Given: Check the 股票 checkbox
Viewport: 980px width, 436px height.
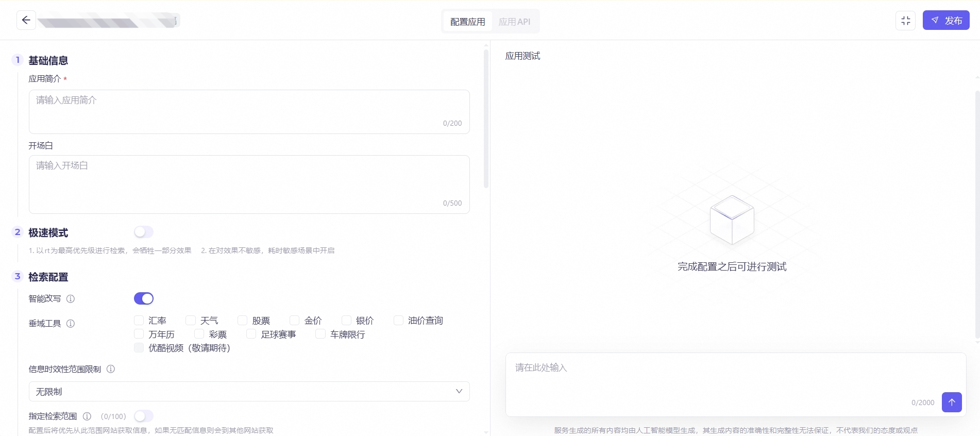Looking at the screenshot, I should [x=242, y=320].
